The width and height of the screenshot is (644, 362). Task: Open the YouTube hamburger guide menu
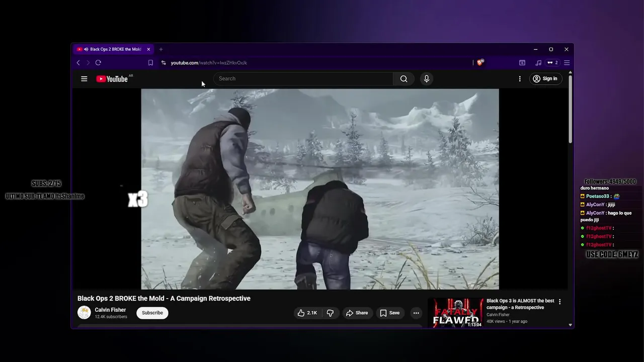84,79
